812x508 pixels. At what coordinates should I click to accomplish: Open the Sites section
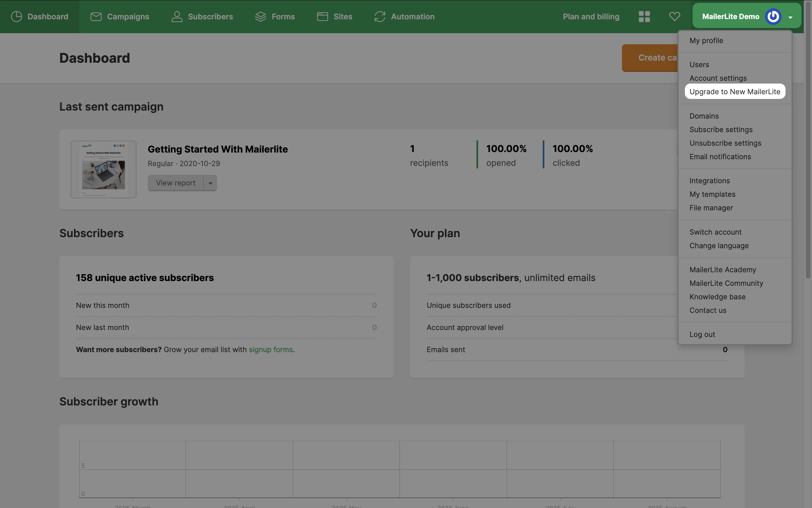click(x=334, y=17)
